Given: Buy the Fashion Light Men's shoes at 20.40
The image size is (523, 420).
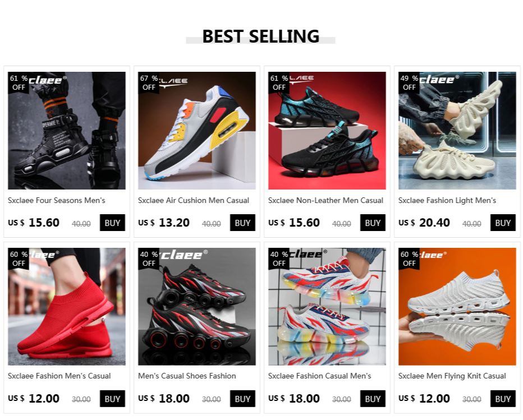Looking at the screenshot, I should pos(503,223).
